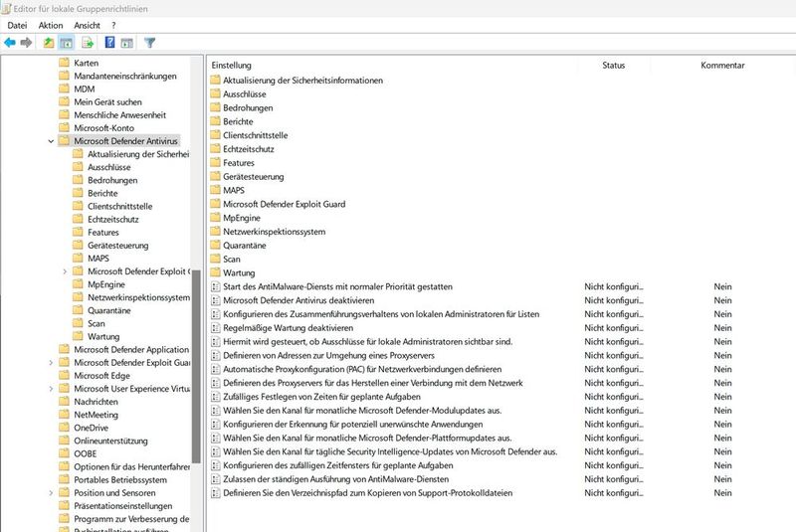
Task: Open Gerätesteuerung folder in right pane
Action: coord(254,177)
